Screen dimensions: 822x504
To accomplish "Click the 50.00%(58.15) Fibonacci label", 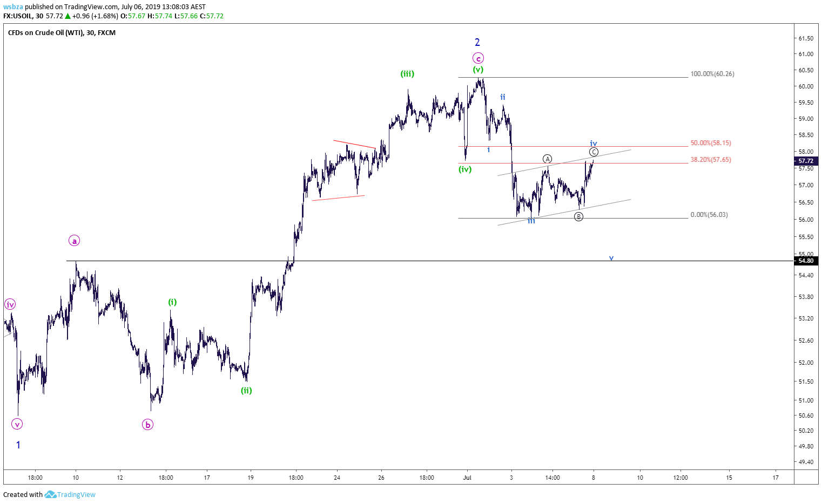I will [711, 143].
